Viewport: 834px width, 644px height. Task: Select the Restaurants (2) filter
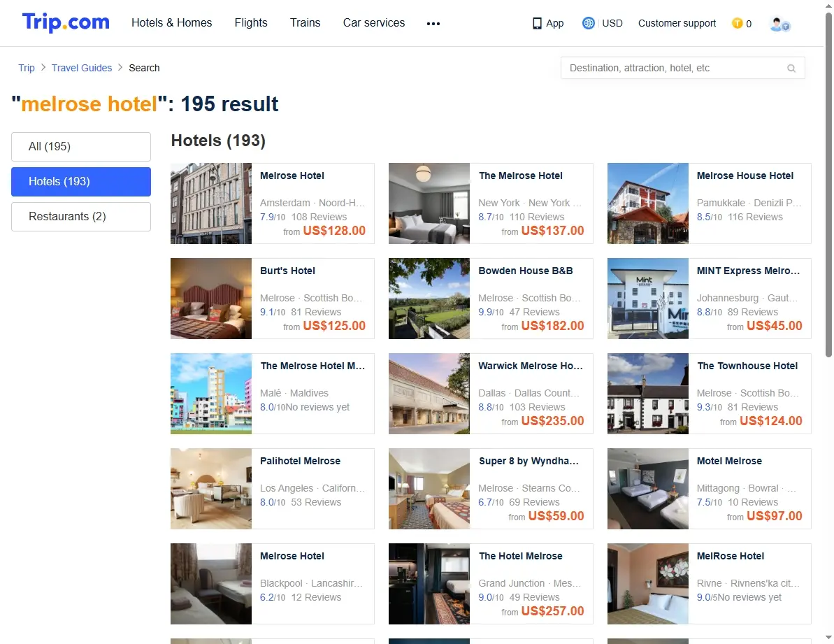[x=81, y=217]
